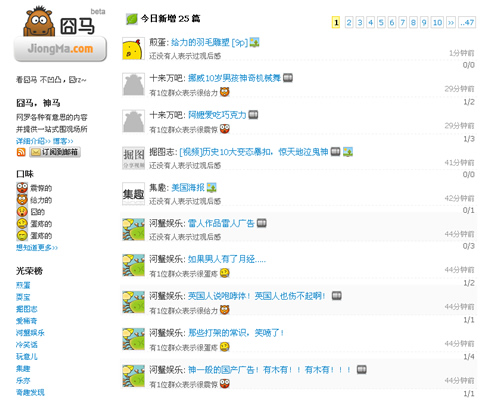Open the 想知道更多>> link

click(37, 248)
